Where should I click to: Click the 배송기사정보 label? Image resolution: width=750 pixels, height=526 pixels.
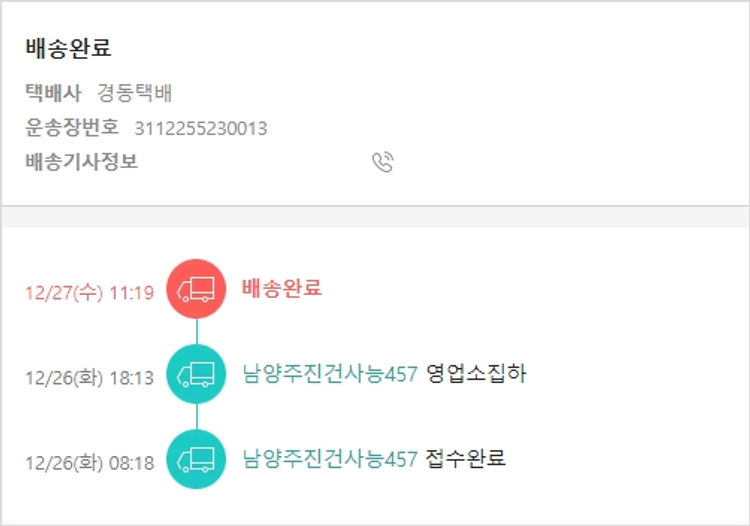coord(81,161)
